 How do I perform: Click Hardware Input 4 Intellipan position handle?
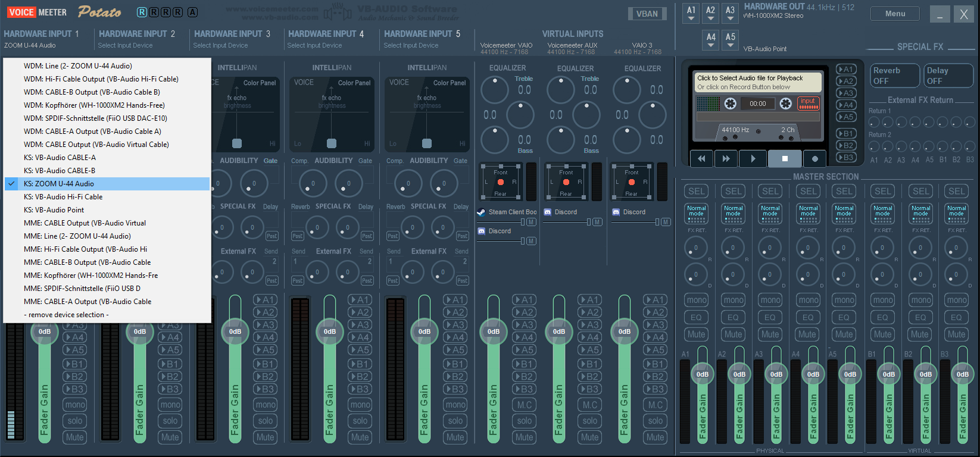tap(332, 143)
